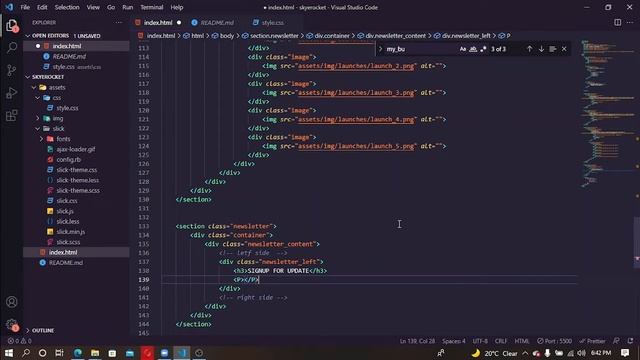Open Run and Debug view
Screen dimensions: 640x360
click(11, 93)
